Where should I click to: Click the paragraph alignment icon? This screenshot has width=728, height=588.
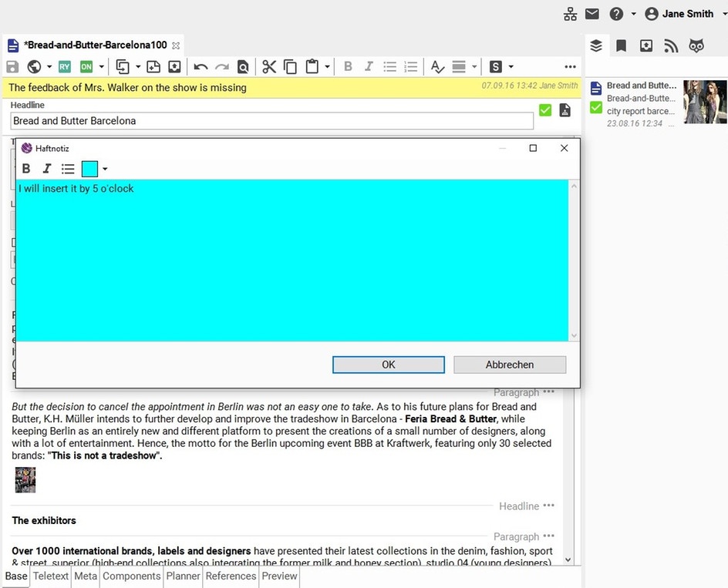pos(459,67)
